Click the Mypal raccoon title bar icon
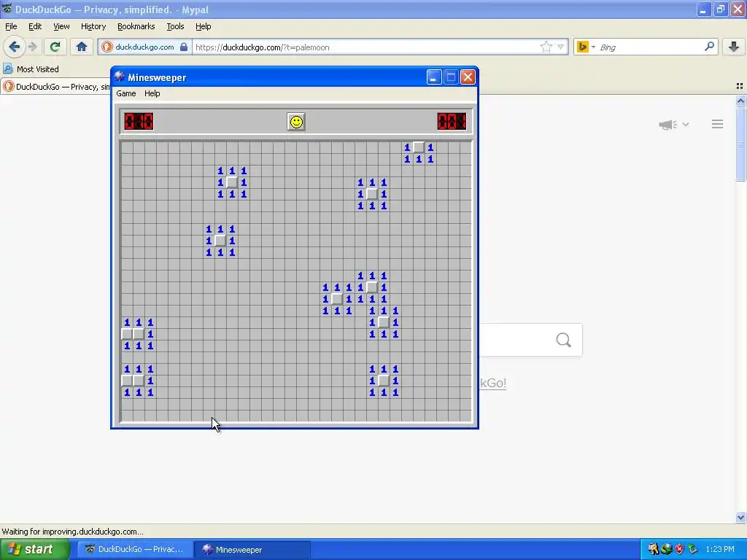 tap(7, 9)
